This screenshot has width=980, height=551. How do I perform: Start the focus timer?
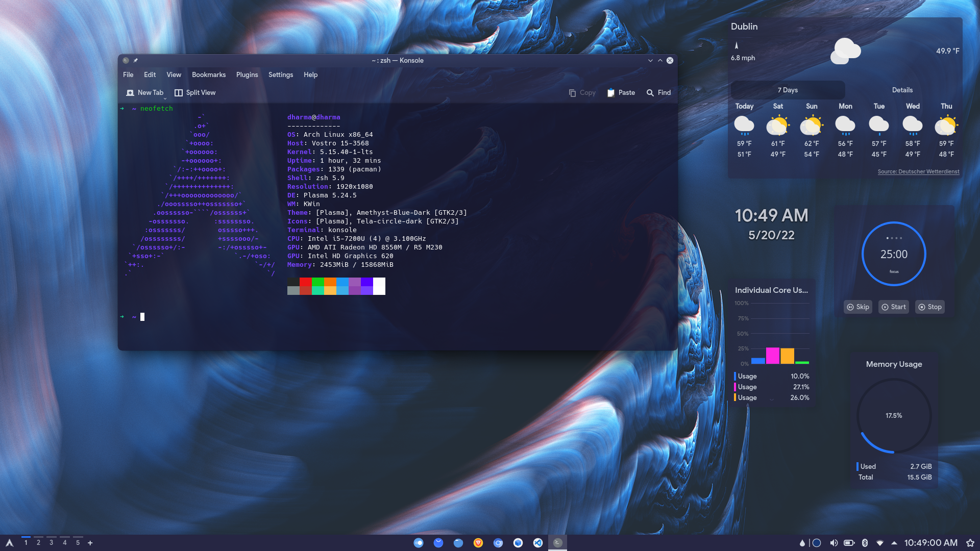(x=893, y=307)
